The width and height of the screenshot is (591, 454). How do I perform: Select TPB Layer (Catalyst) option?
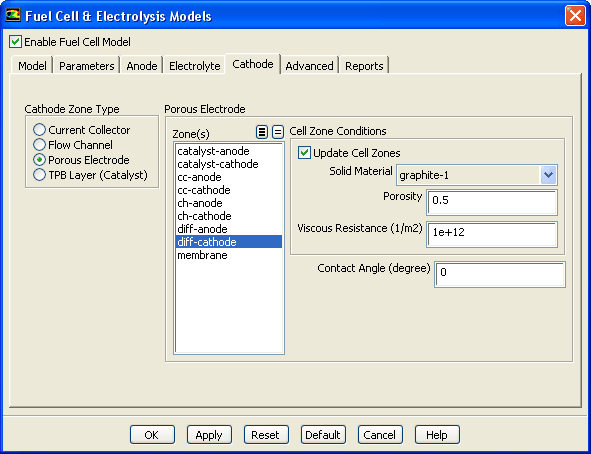pos(39,175)
